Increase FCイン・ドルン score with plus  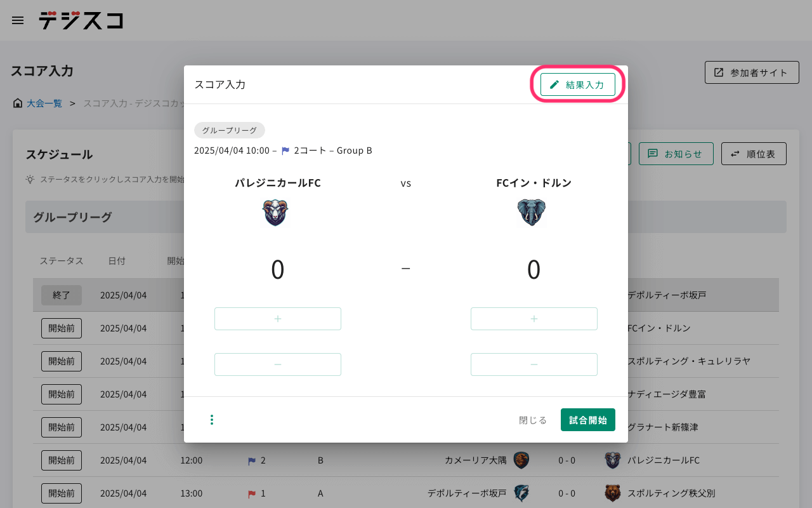[534, 319]
